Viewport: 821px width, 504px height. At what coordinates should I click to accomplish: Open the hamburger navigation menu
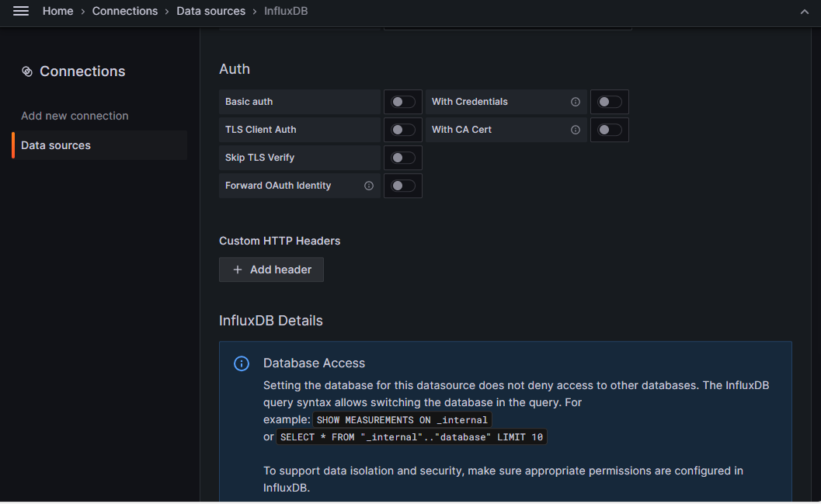pos(21,11)
